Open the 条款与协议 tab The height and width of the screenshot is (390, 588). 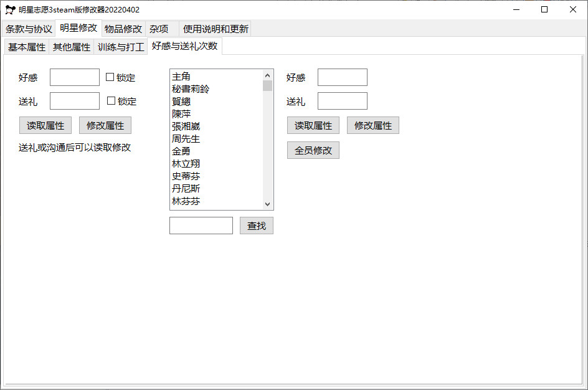29,29
